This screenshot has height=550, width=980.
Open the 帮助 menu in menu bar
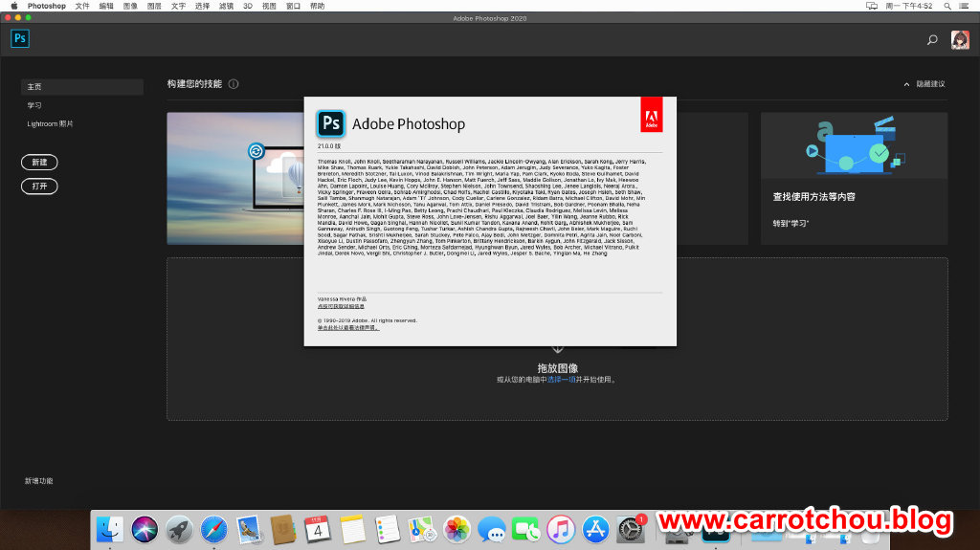[317, 6]
